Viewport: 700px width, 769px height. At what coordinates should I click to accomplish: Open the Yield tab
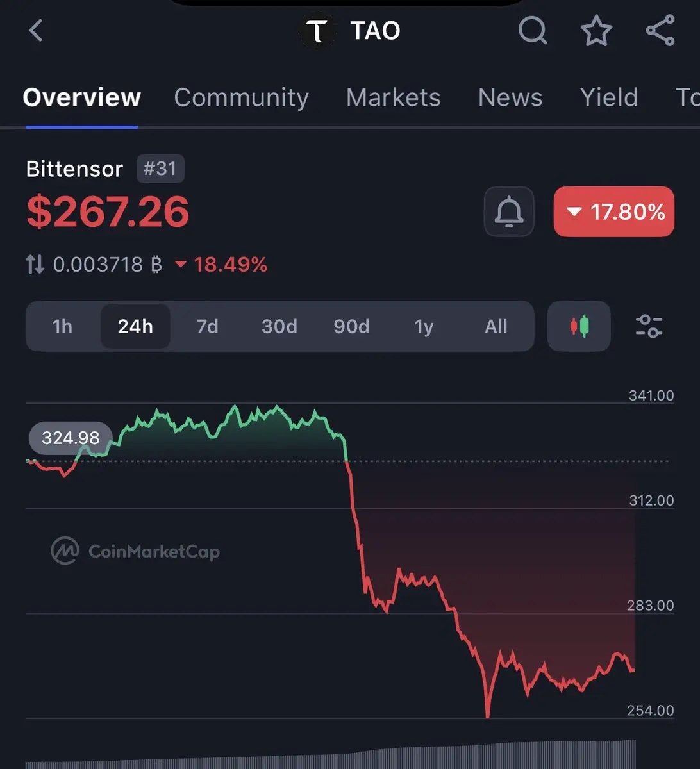point(609,97)
